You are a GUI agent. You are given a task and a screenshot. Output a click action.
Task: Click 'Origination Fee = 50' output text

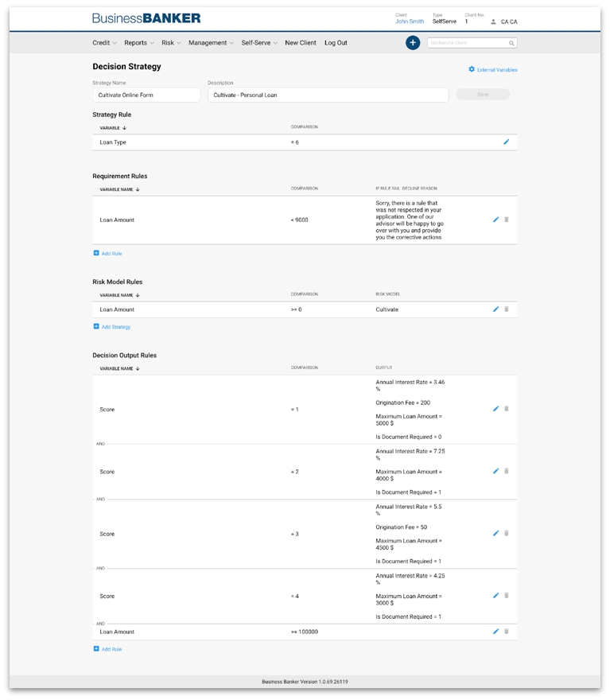[401, 527]
